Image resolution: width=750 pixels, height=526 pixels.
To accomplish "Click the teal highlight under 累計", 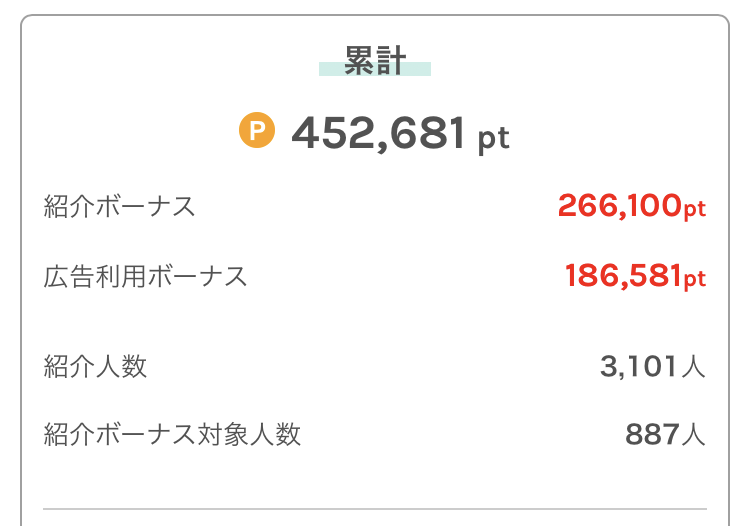I will tap(375, 69).
